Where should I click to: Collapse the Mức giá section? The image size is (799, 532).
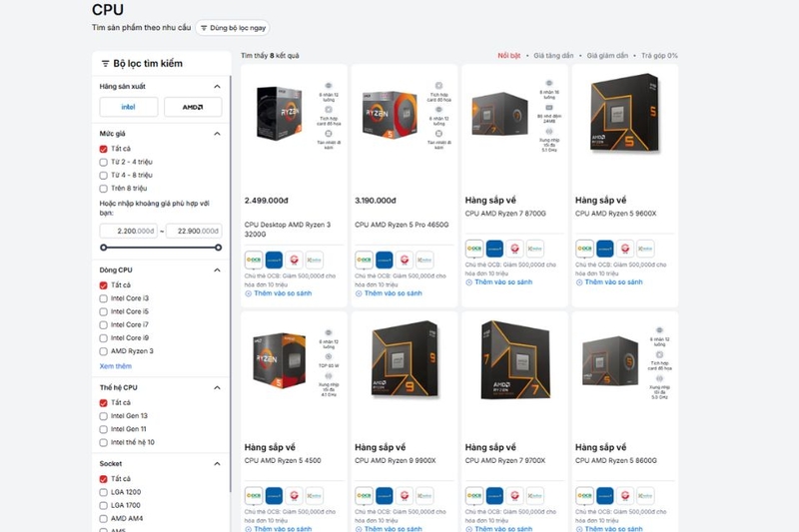217,134
